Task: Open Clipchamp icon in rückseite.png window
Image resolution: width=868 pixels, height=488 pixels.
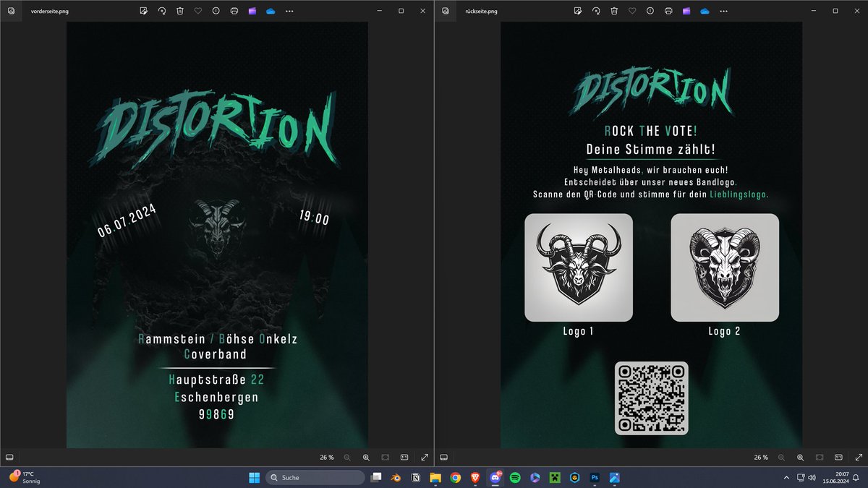Action: coord(686,12)
